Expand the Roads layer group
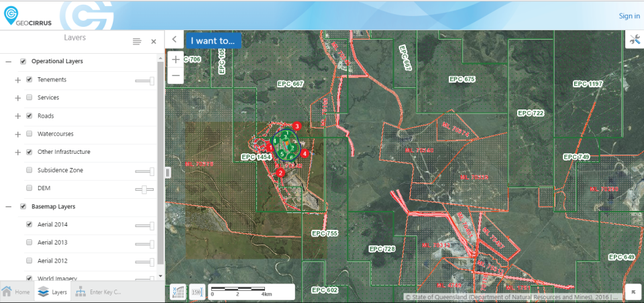This screenshot has height=303, width=644. click(17, 116)
